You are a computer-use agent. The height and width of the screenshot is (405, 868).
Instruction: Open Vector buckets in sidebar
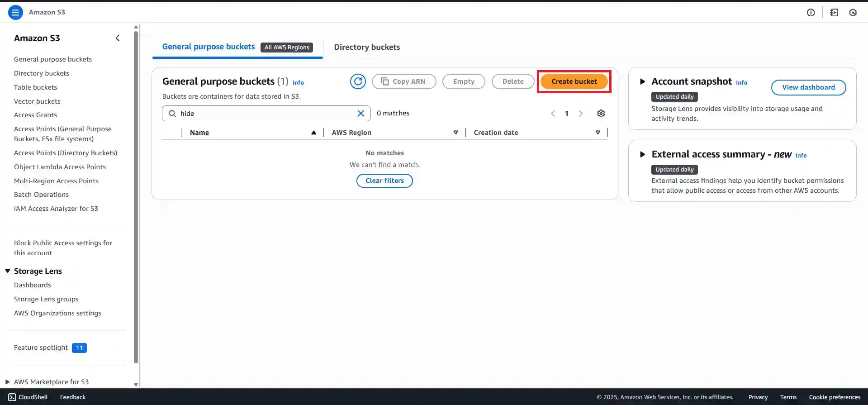pyautogui.click(x=37, y=101)
